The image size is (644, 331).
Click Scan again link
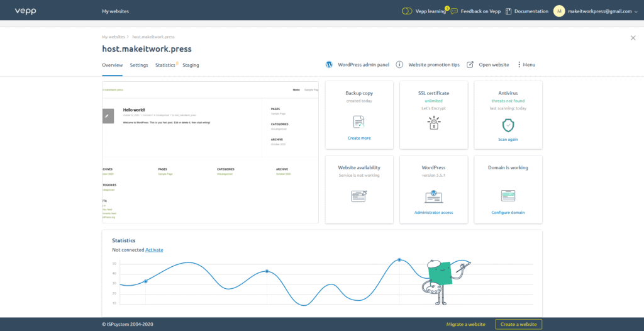[508, 140]
